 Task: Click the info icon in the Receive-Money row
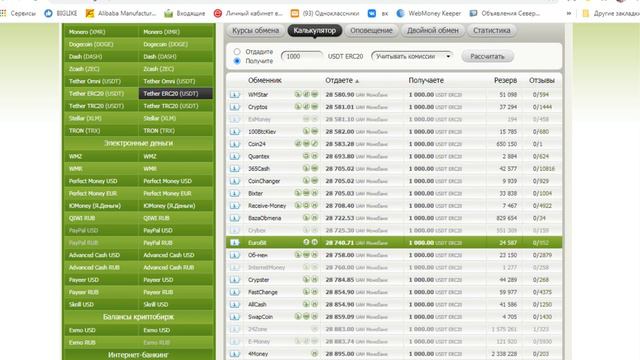pyautogui.click(x=235, y=206)
